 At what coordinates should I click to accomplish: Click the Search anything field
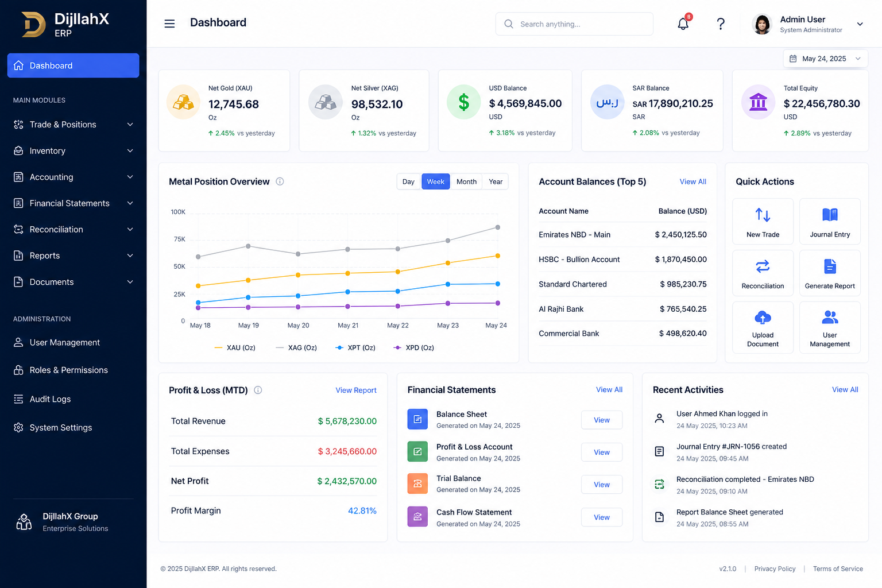pyautogui.click(x=574, y=24)
